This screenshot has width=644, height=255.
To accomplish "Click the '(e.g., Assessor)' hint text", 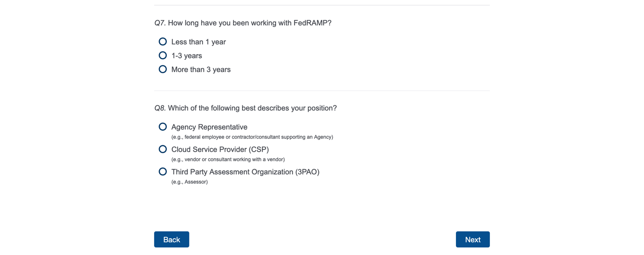I will [189, 182].
